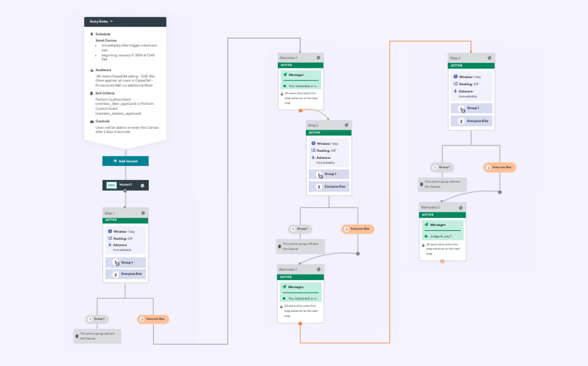The height and width of the screenshot is (366, 588).
Task: Click the Messages plane icon in Reminder 1 following Step 2
Action: (x=284, y=287)
